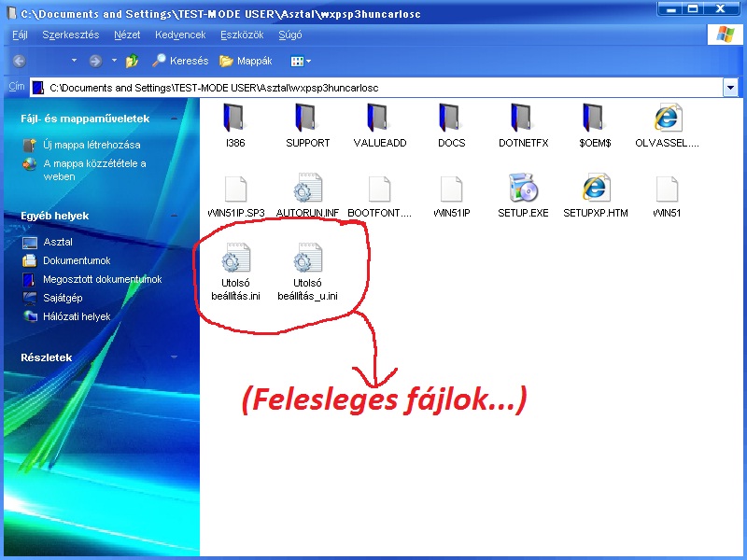This screenshot has height=560, width=747.
Task: Click the Back navigation arrow
Action: (x=20, y=61)
